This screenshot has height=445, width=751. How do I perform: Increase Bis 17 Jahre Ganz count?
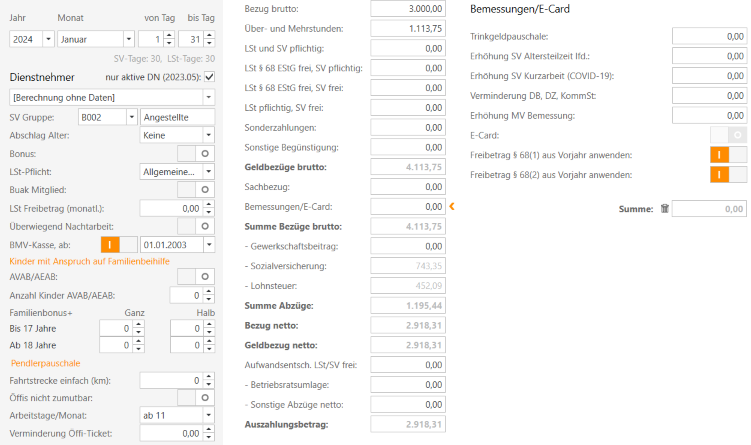[138, 325]
